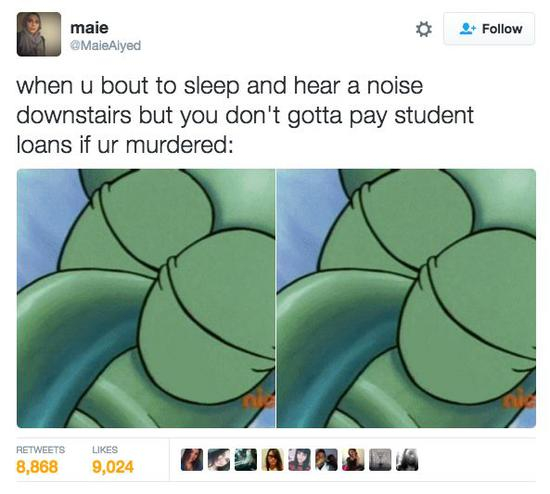Open the right Squidward image
The height and width of the screenshot is (494, 550).
406,298
